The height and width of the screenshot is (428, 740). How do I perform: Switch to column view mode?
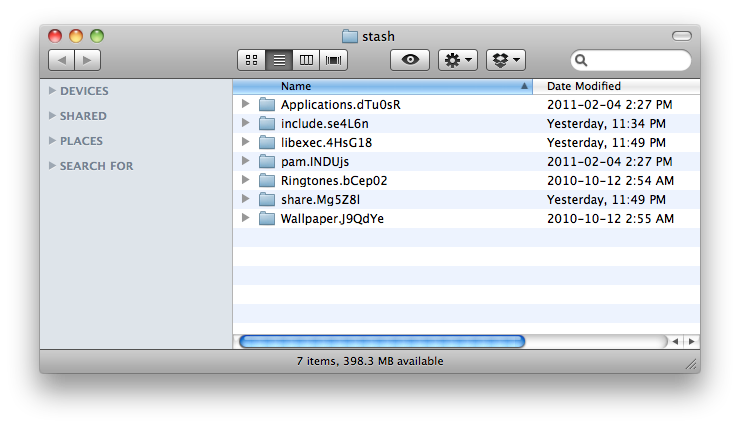(x=306, y=60)
